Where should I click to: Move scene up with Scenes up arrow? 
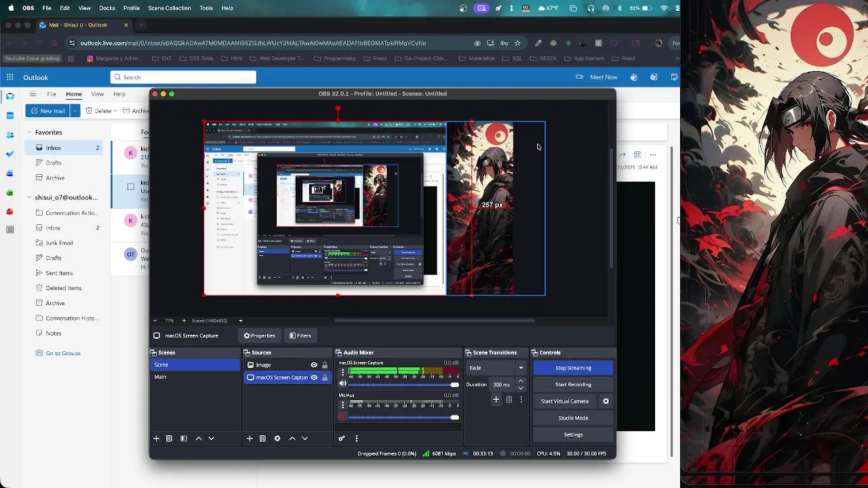tap(199, 439)
